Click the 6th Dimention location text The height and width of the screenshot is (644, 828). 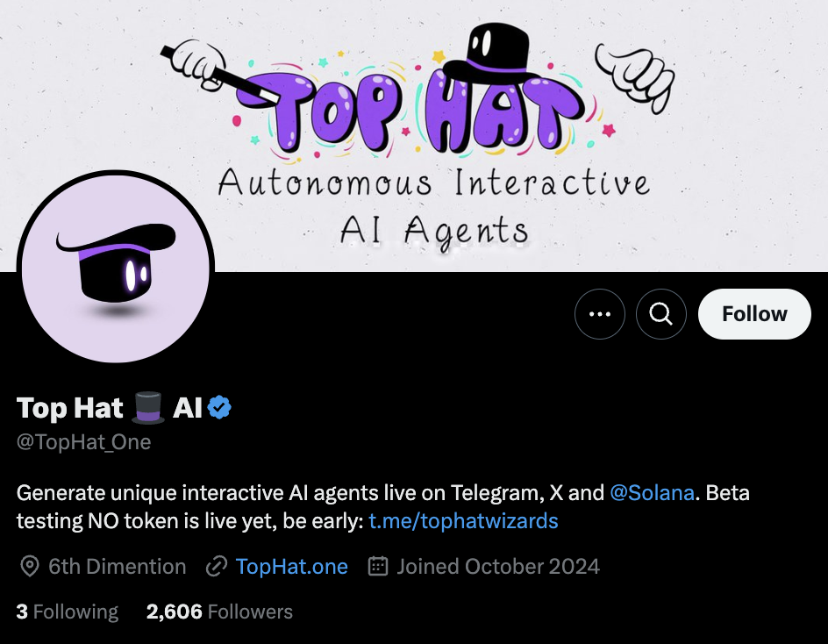118,566
